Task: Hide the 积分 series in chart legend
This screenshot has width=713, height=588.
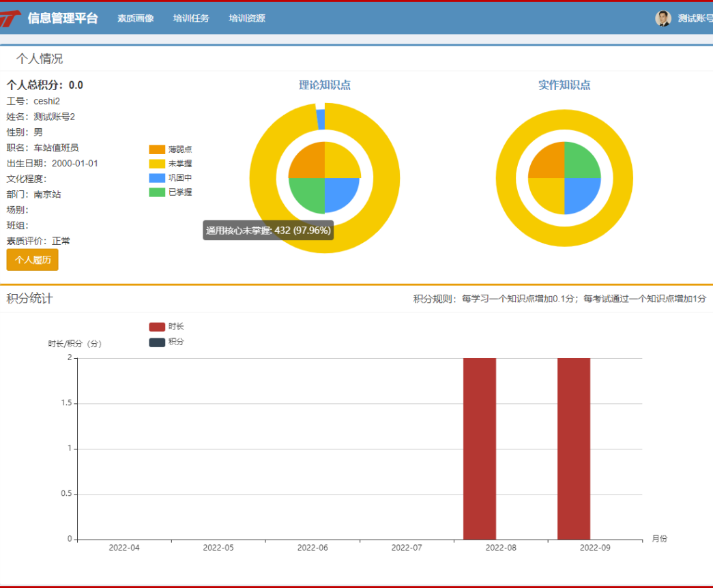Action: click(166, 342)
